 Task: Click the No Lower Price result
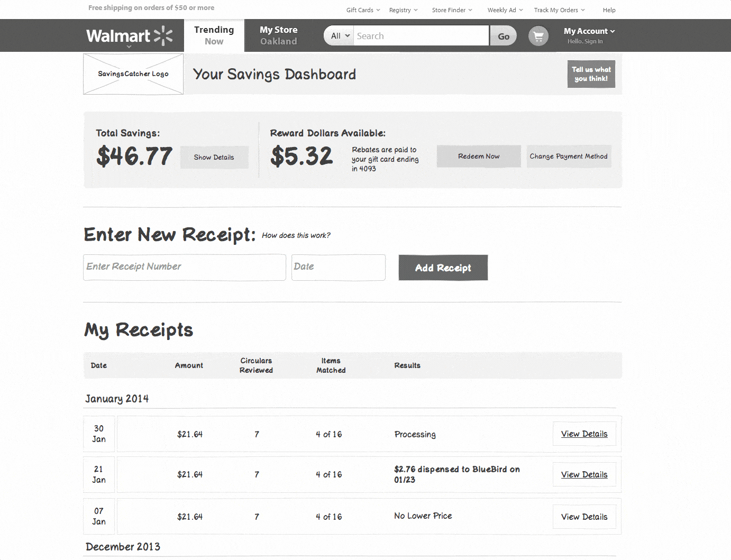(423, 516)
